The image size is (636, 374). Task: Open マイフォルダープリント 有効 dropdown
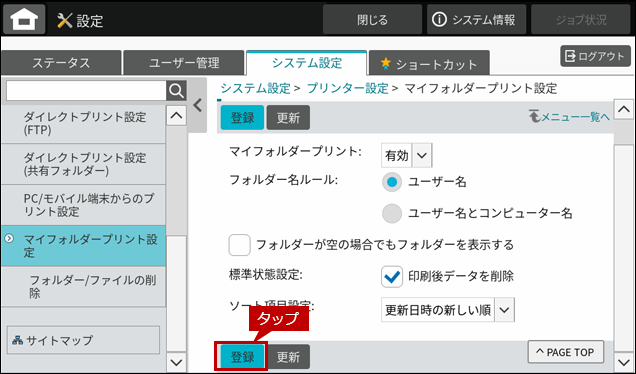(406, 155)
